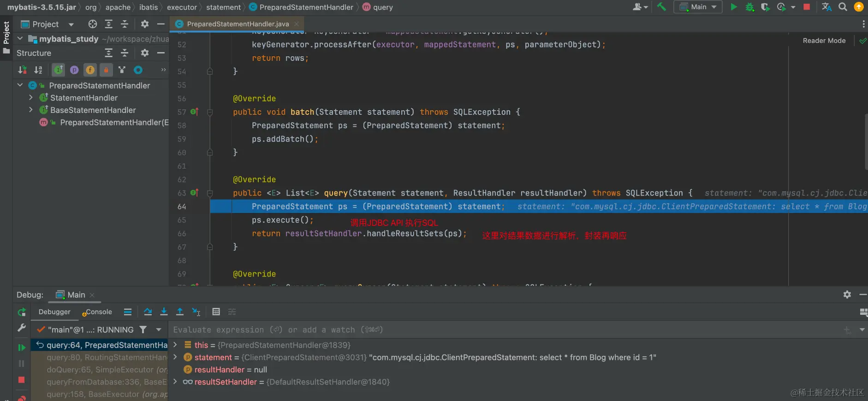The image size is (868, 401).
Task: Run to cursor in the debugger toolbar
Action: pyautogui.click(x=196, y=312)
